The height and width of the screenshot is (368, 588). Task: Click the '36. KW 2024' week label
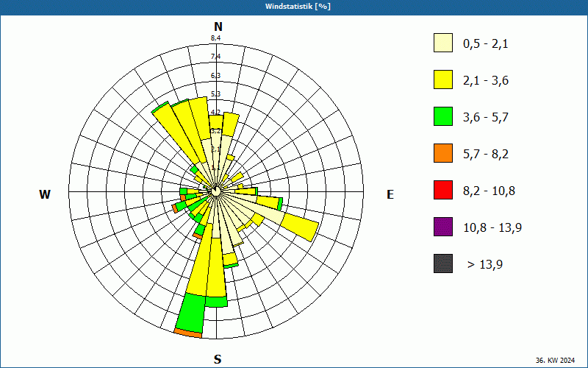(555, 360)
